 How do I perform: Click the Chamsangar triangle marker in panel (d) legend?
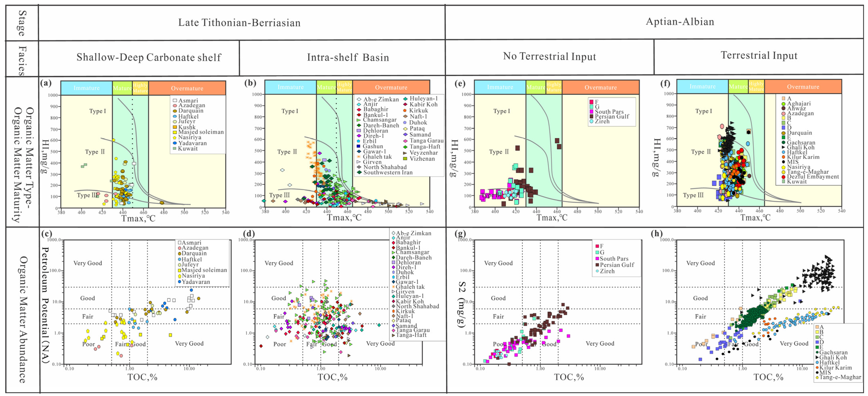pyautogui.click(x=393, y=252)
